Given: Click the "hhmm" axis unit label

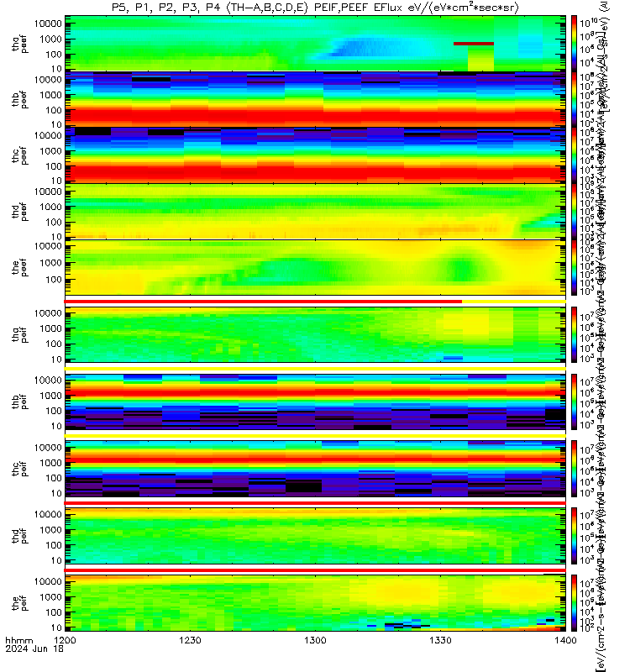Looking at the screenshot, I should pos(18,640).
